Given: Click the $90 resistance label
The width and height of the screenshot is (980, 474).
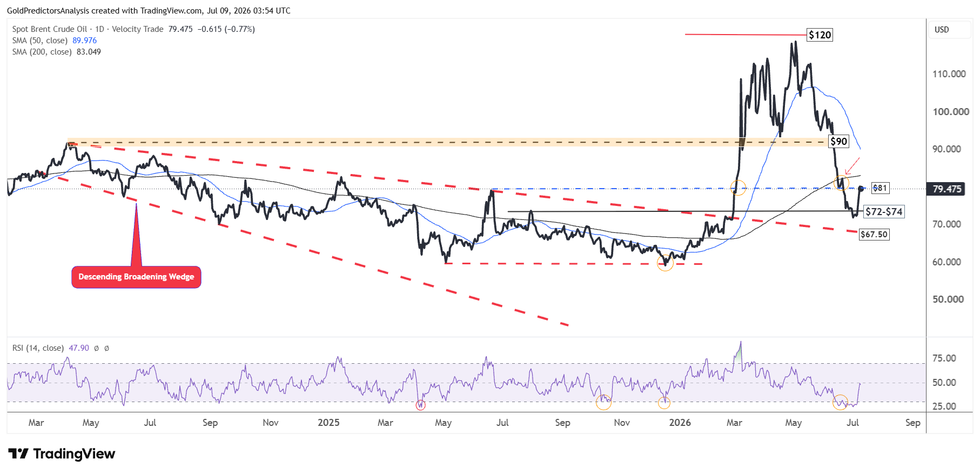Looking at the screenshot, I should (x=838, y=142).
